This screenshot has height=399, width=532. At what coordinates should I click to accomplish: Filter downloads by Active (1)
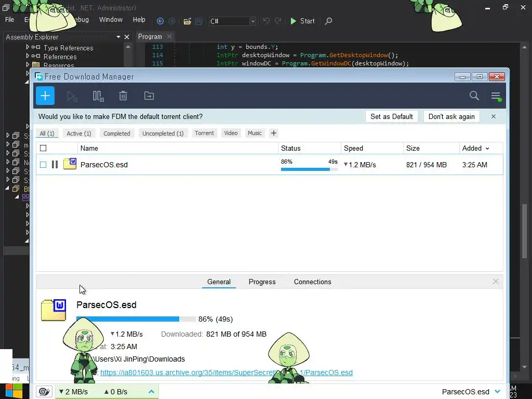79,134
